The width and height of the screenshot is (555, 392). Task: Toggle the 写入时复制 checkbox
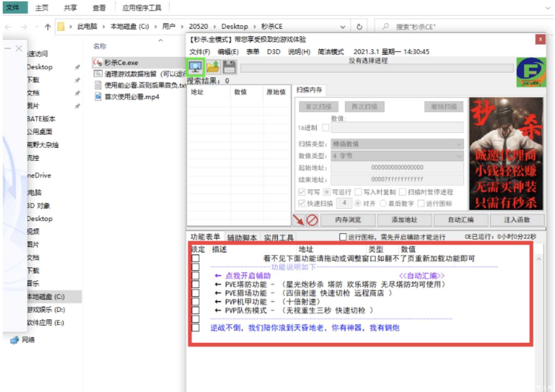pyautogui.click(x=358, y=192)
